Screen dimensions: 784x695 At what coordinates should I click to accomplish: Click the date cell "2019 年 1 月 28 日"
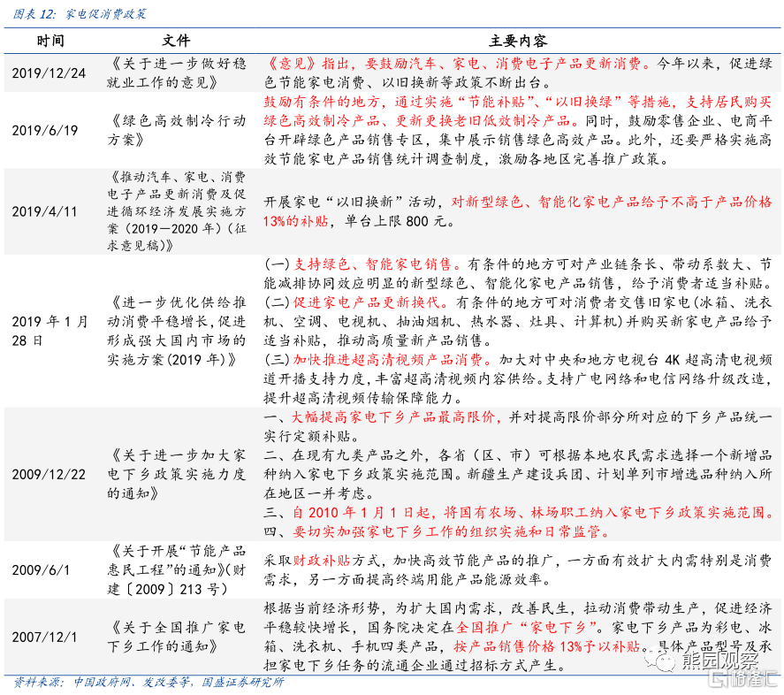click(50, 332)
